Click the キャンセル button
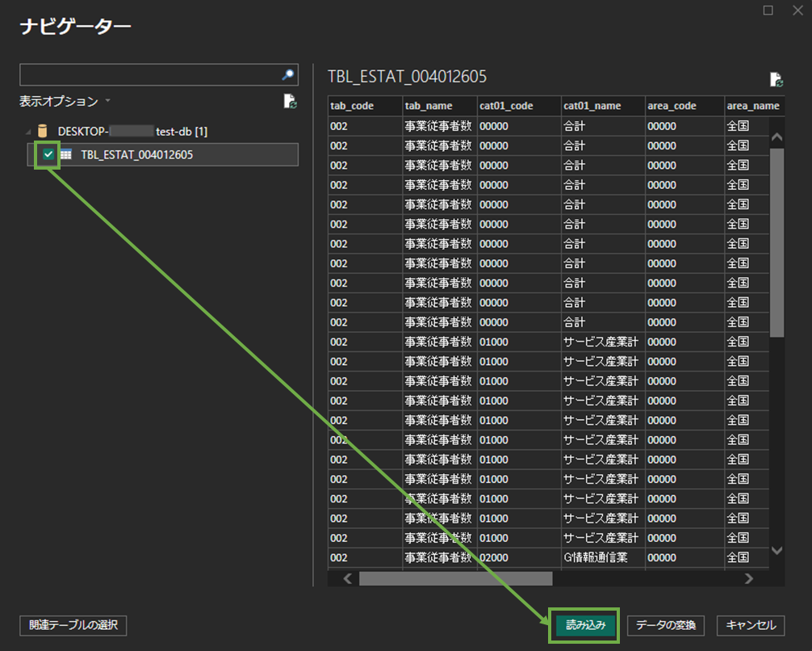The image size is (812, 651). (x=751, y=625)
